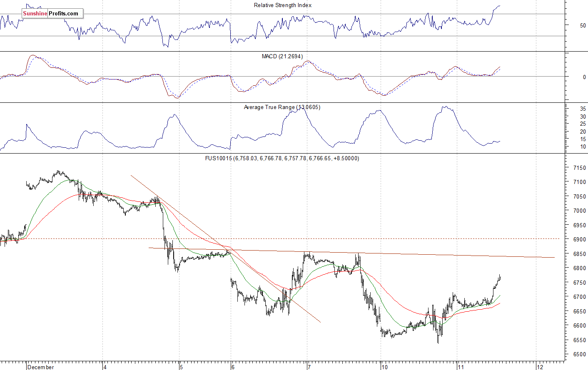Click the 6950 price axis value
This screenshot has height=370, width=588.
coord(580,225)
